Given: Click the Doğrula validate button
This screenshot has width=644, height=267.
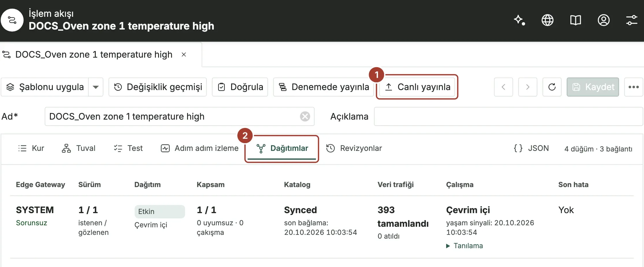Looking at the screenshot, I should coord(240,87).
